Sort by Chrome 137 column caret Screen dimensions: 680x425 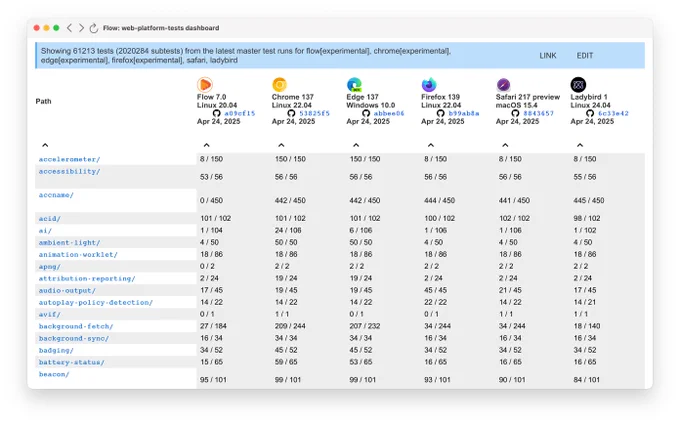point(281,145)
